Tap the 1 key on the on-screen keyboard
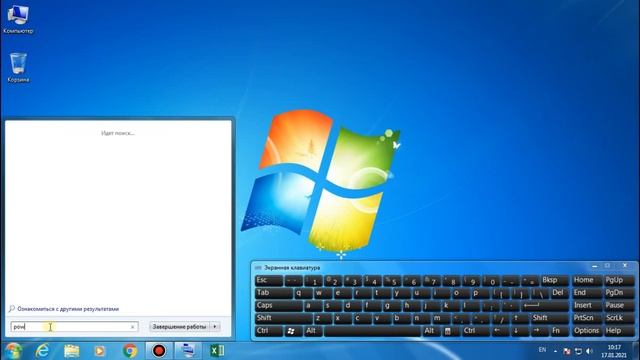640x360 pixels. click(x=313, y=280)
